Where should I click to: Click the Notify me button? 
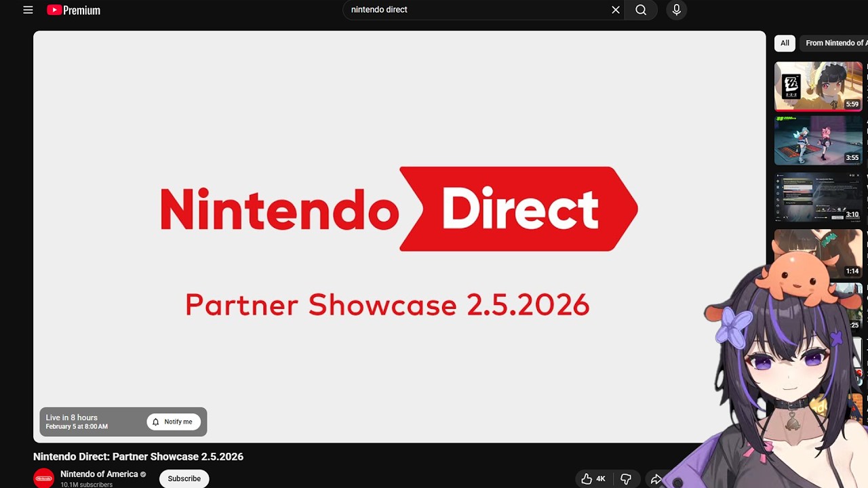[174, 422]
